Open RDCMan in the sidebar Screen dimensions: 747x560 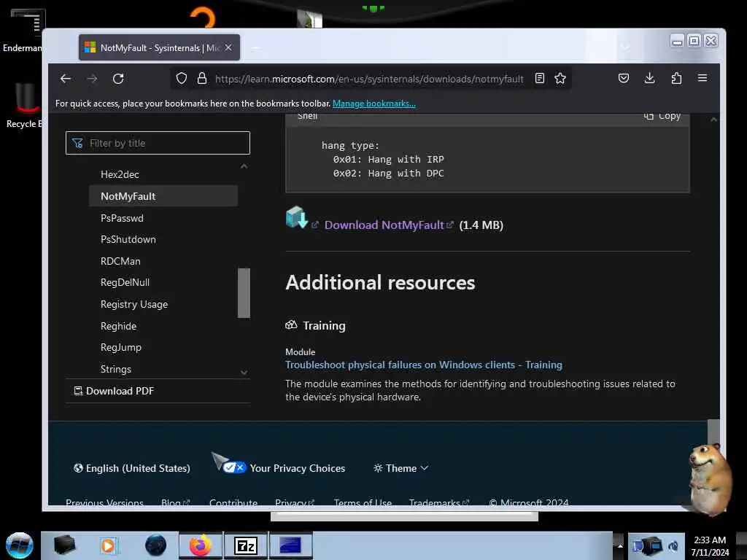click(x=120, y=262)
